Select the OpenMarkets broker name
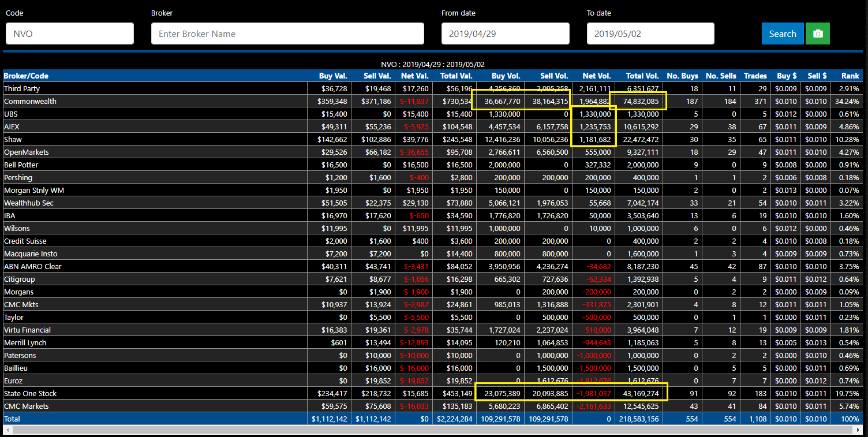Screen dimensions: 868x440 27,152
